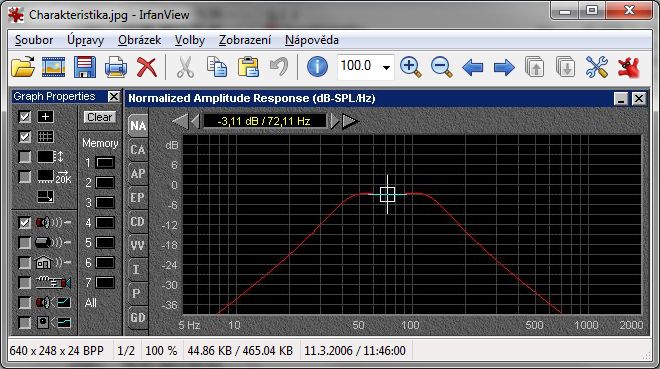
Task: Switch to the GD graph tab
Action: click(138, 317)
